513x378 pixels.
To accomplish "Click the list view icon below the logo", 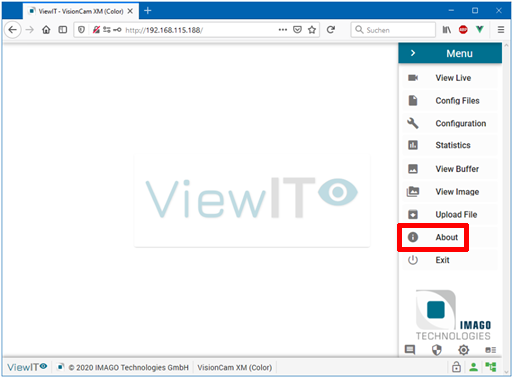I will [x=490, y=350].
